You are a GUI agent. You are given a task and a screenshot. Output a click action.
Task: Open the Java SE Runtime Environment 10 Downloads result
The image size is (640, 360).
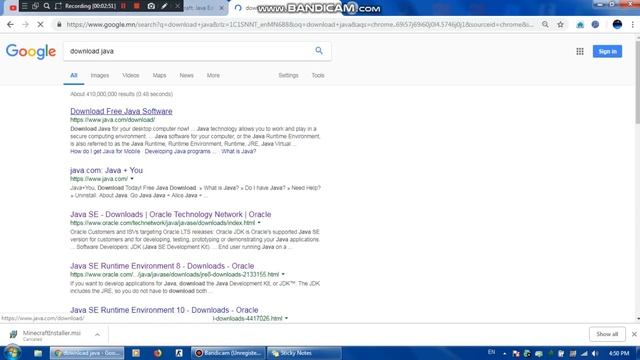pos(164,310)
